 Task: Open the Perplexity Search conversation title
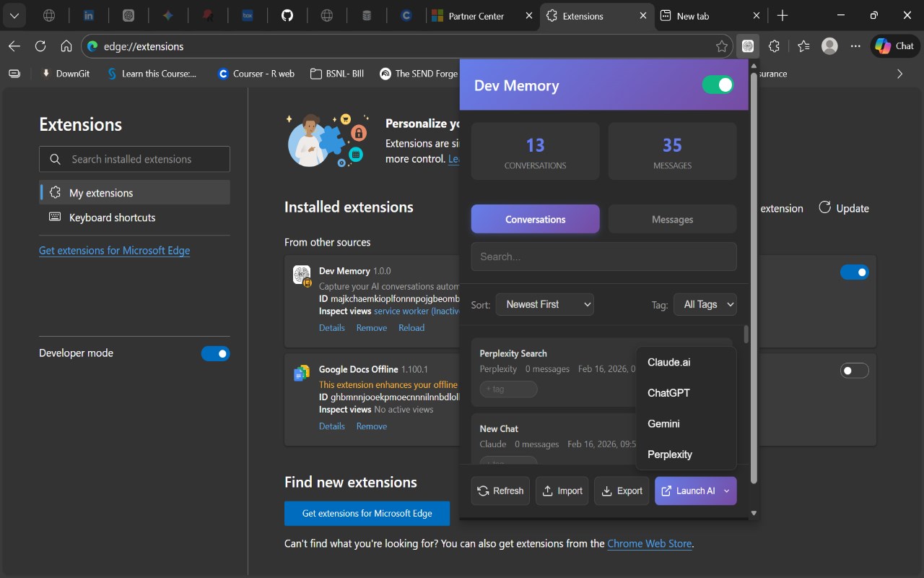(513, 353)
